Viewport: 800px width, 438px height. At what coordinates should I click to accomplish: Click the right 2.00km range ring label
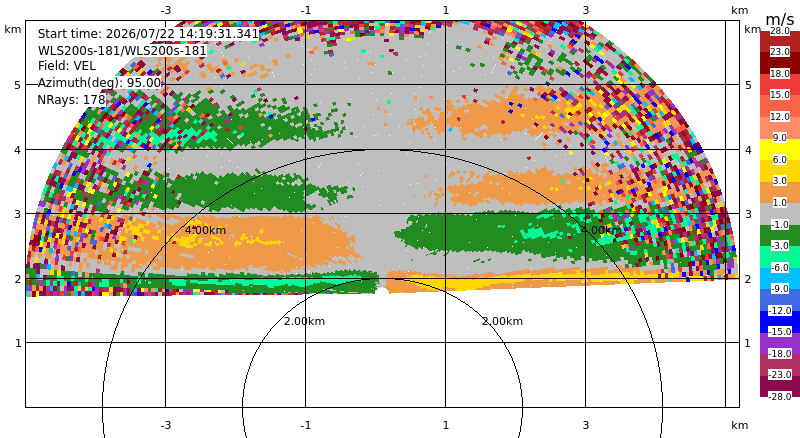coord(503,321)
